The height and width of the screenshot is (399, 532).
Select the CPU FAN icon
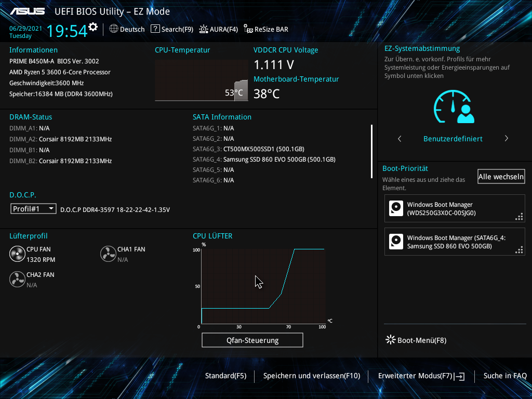[x=17, y=254]
